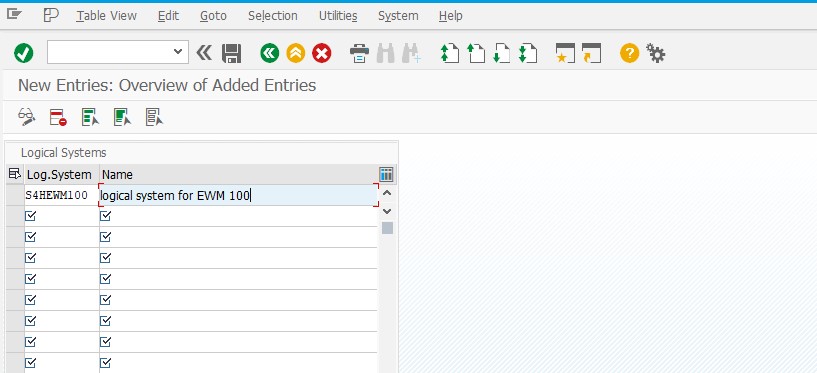The width and height of the screenshot is (817, 373).
Task: Click table scroll down arrow
Action: [387, 211]
